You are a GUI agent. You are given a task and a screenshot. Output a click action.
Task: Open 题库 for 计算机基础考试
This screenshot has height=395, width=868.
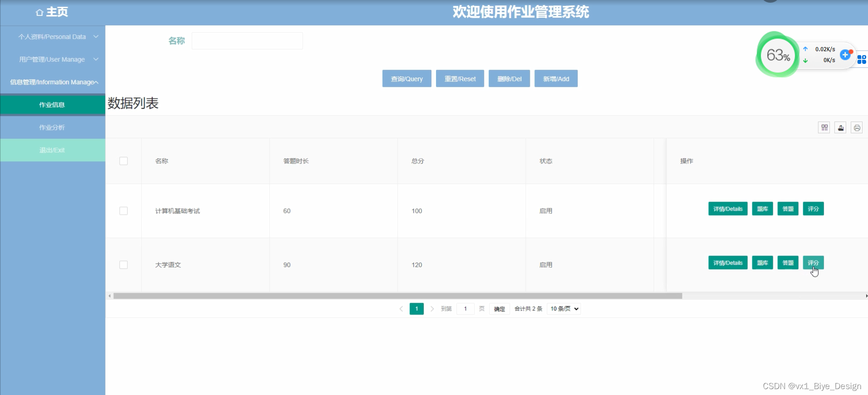tap(762, 209)
